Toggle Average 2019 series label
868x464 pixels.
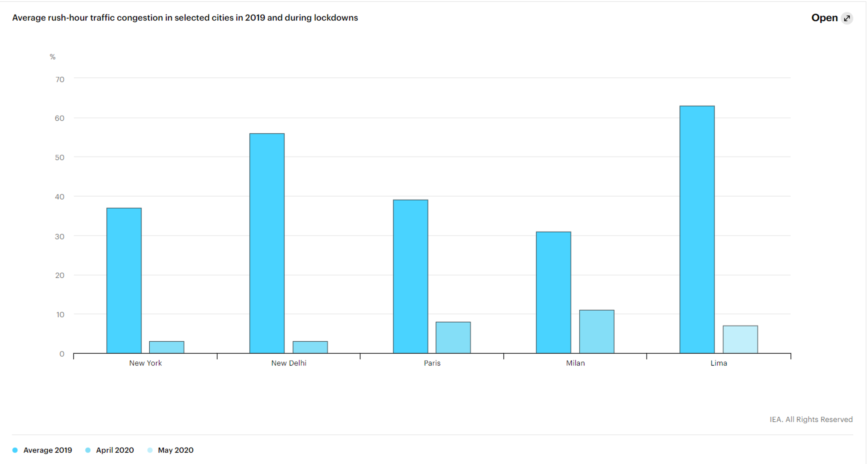coord(47,450)
